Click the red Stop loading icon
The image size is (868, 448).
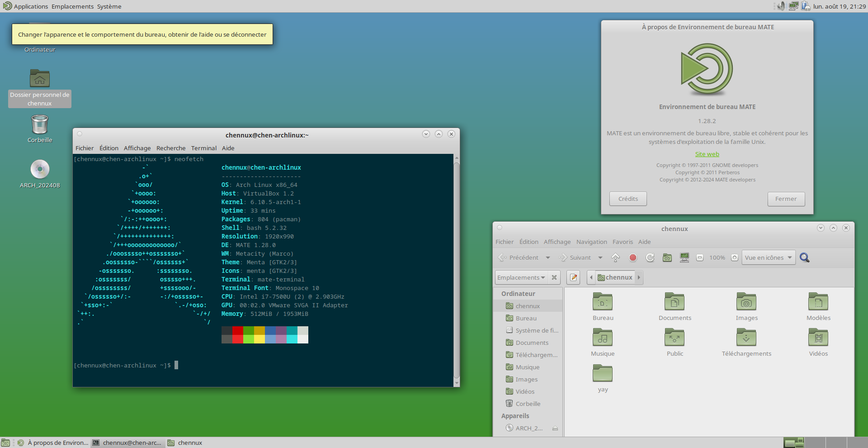point(633,257)
